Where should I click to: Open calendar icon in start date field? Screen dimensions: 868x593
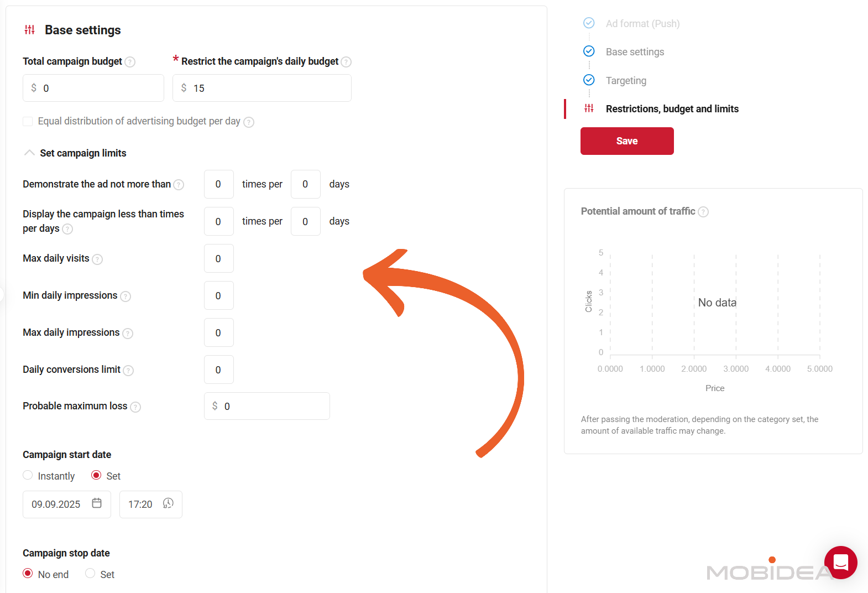[97, 503]
